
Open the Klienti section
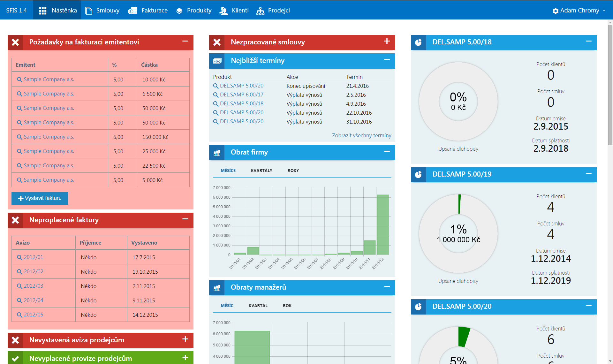click(234, 10)
